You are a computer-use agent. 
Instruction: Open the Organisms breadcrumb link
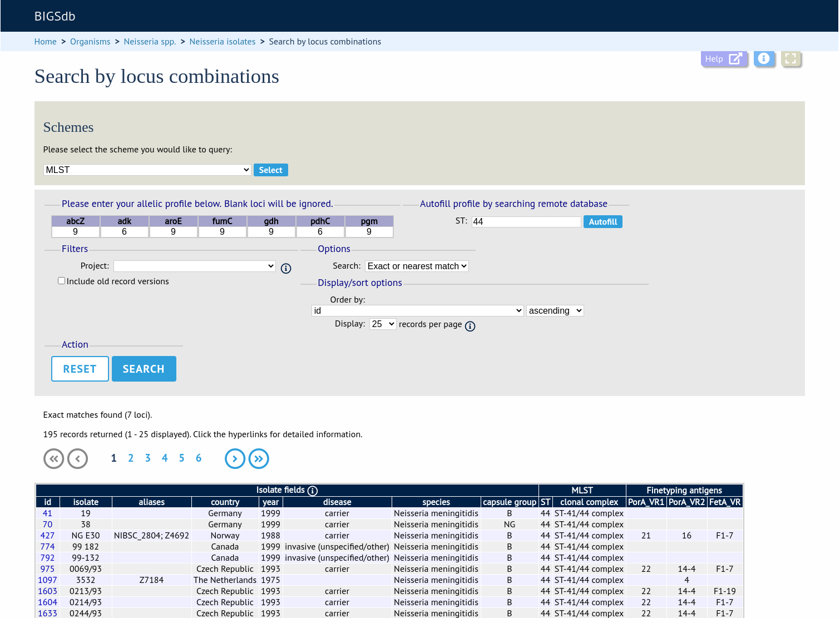pyautogui.click(x=90, y=42)
